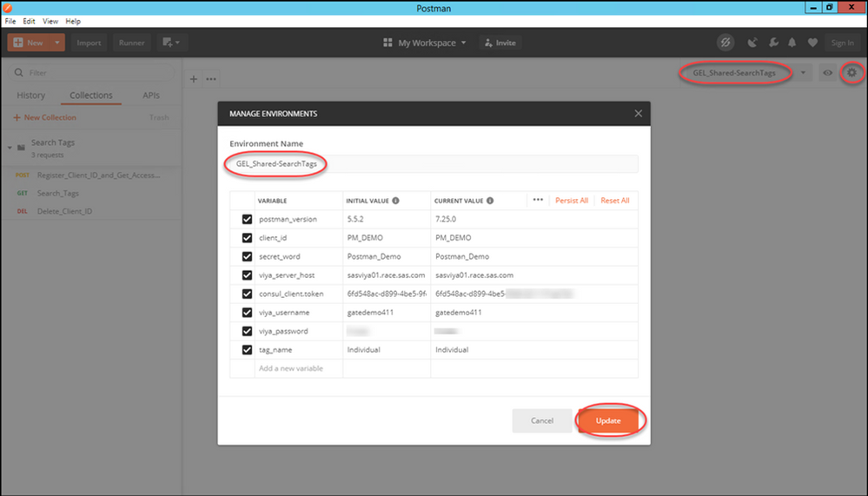Click the Import button

(x=89, y=43)
